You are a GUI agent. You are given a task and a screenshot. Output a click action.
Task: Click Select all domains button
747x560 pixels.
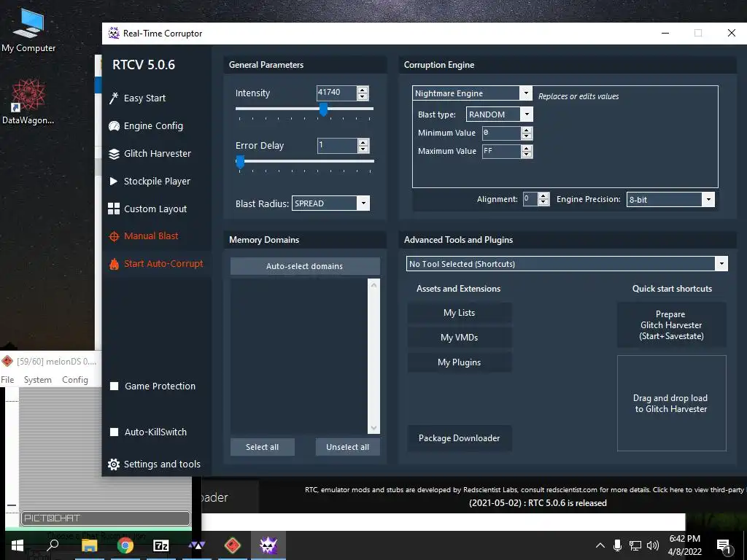point(262,447)
